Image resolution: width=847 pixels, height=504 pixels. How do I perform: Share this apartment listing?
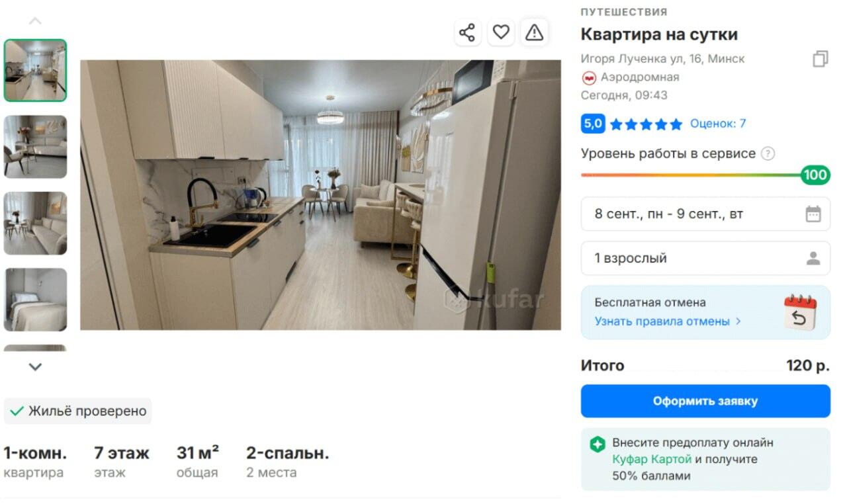[x=467, y=32]
